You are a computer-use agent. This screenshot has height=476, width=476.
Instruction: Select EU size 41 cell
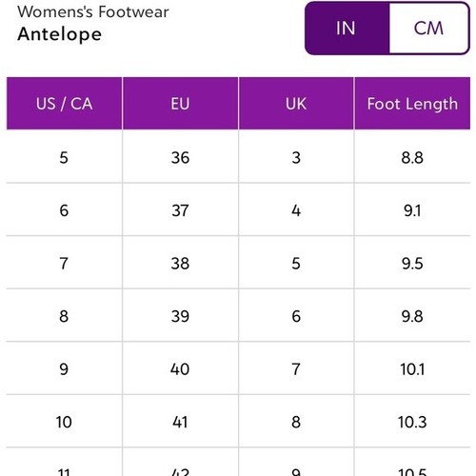pyautogui.click(x=180, y=422)
